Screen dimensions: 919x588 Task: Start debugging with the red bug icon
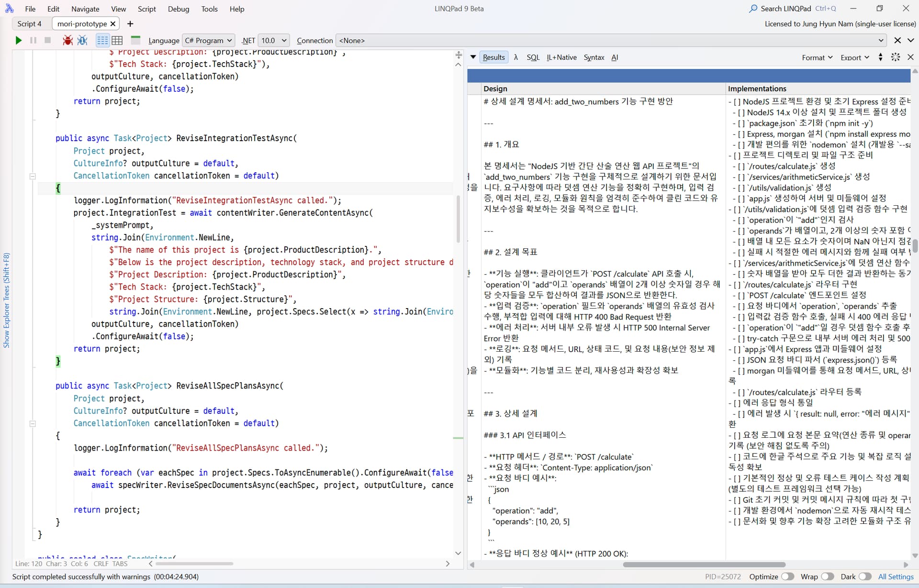click(67, 41)
